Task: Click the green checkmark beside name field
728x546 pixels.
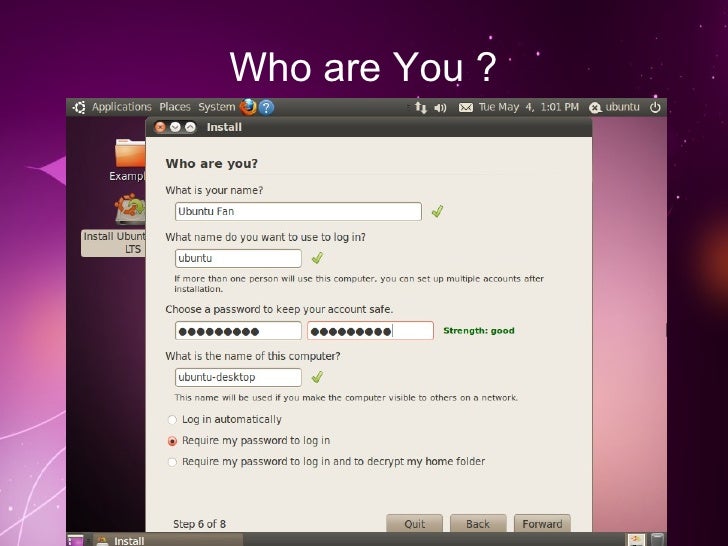Action: coord(437,212)
